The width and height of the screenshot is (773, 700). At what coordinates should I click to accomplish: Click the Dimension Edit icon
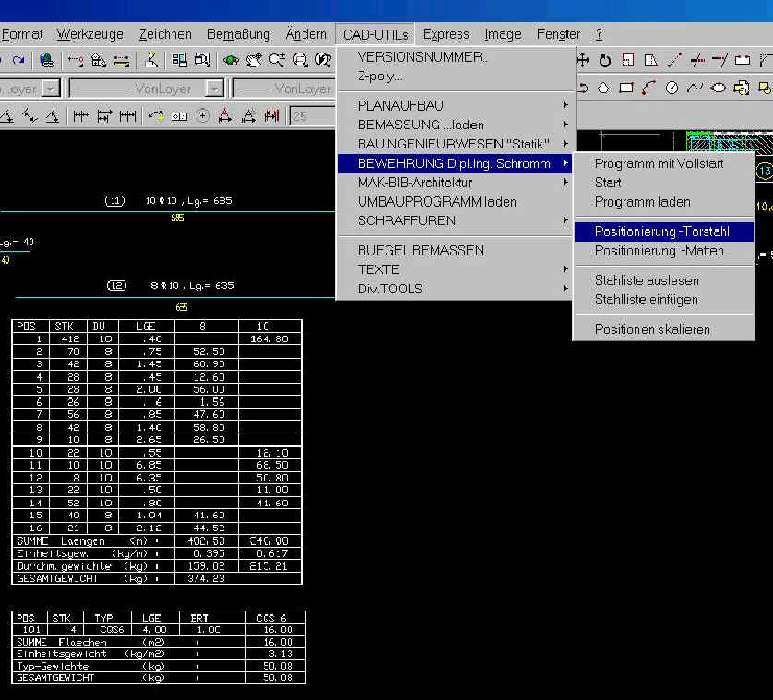click(x=225, y=116)
